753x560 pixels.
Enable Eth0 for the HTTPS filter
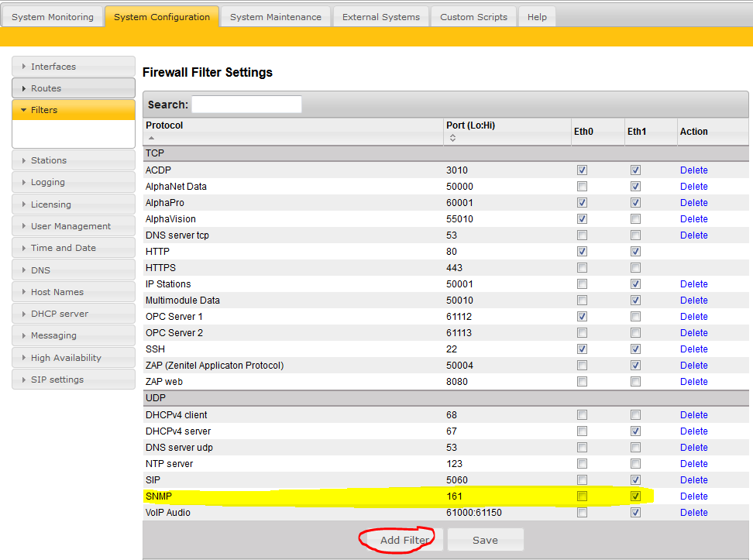point(582,267)
